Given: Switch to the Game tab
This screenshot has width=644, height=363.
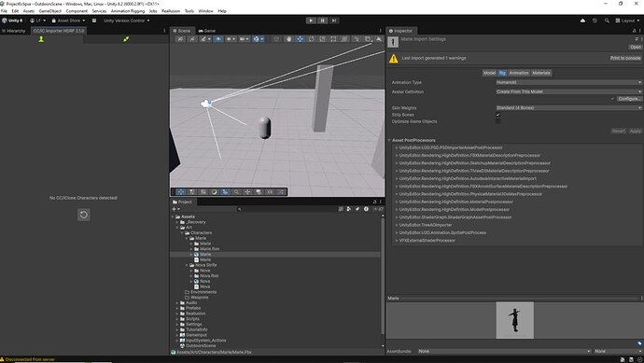Looking at the screenshot, I should [x=207, y=31].
